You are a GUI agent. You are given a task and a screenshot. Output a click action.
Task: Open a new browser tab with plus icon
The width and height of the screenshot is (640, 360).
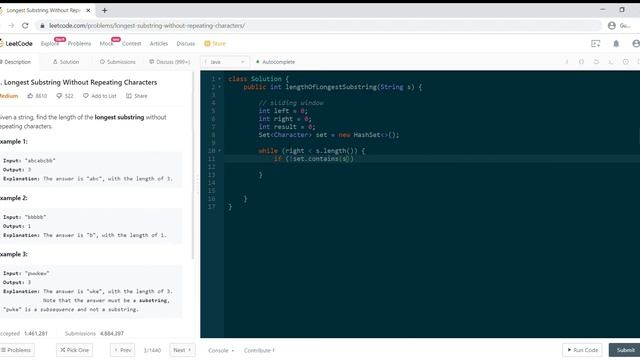[x=104, y=11]
